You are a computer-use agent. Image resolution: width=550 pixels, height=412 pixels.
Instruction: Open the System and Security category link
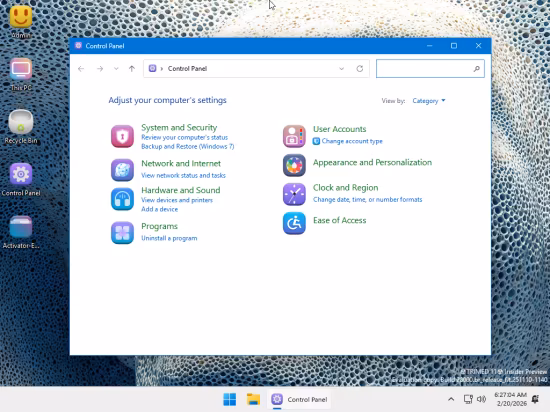179,128
